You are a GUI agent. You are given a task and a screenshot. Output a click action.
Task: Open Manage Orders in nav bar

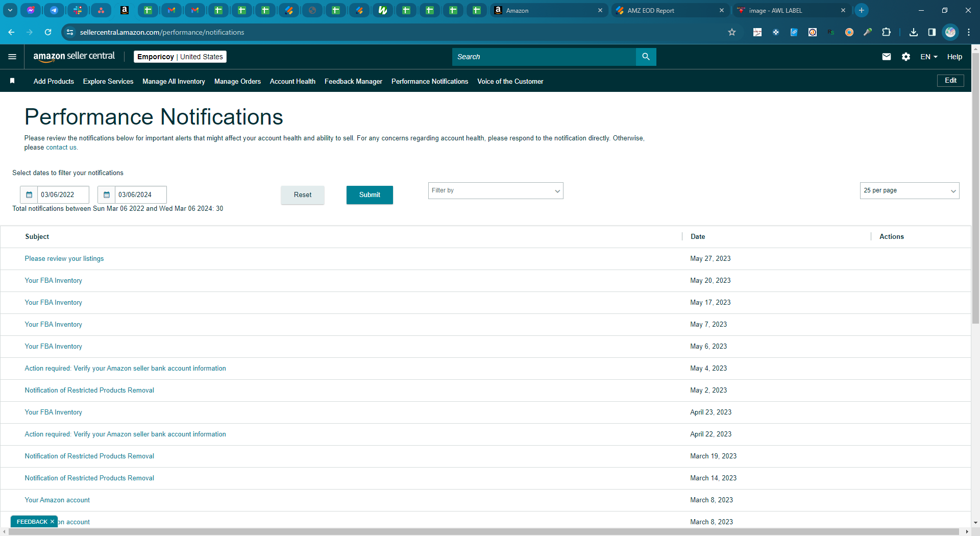(x=237, y=81)
